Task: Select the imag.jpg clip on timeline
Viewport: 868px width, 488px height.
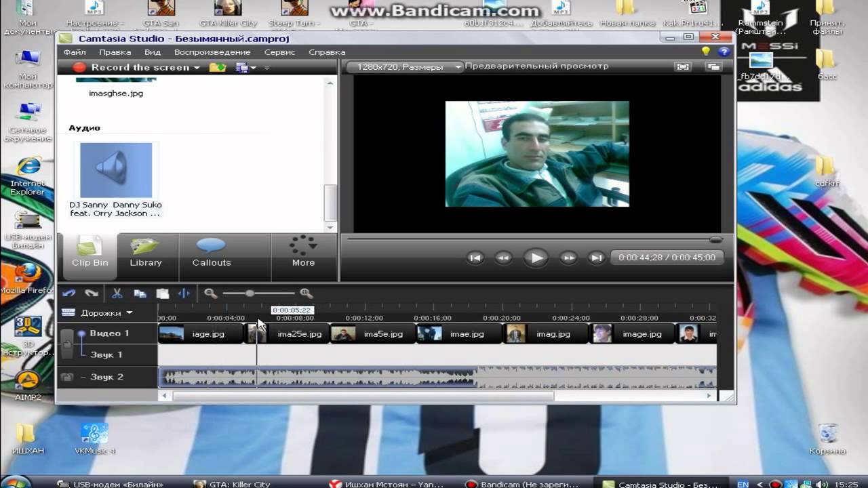Action: click(546, 333)
